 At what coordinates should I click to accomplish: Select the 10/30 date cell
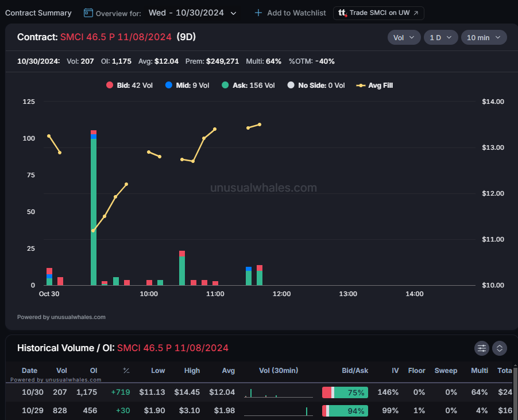(x=32, y=392)
